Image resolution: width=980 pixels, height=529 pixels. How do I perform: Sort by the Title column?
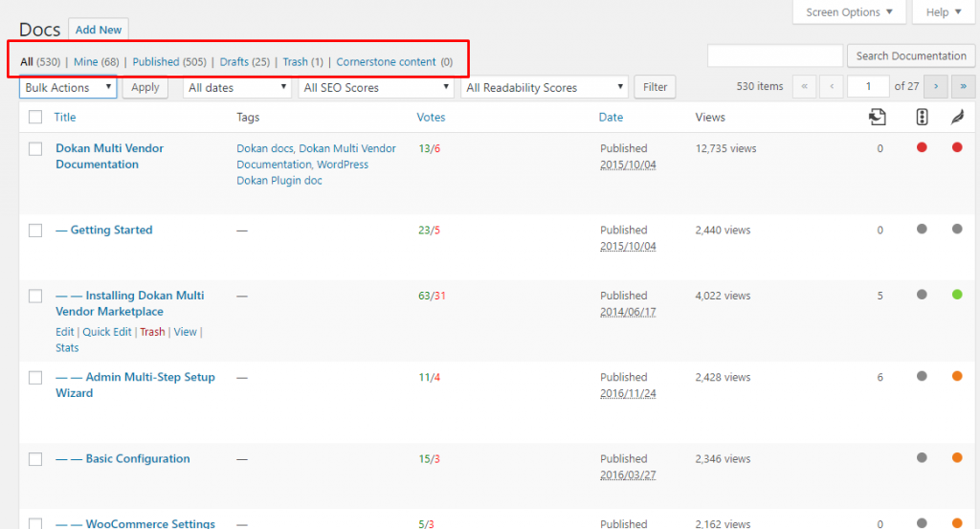(64, 117)
